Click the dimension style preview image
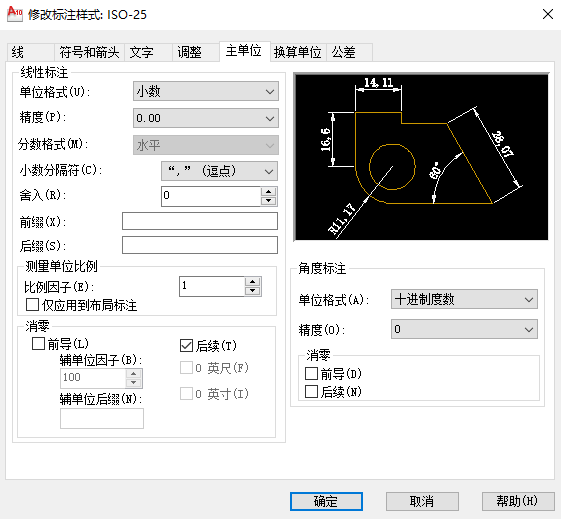The height and width of the screenshot is (519, 561). pos(421,157)
